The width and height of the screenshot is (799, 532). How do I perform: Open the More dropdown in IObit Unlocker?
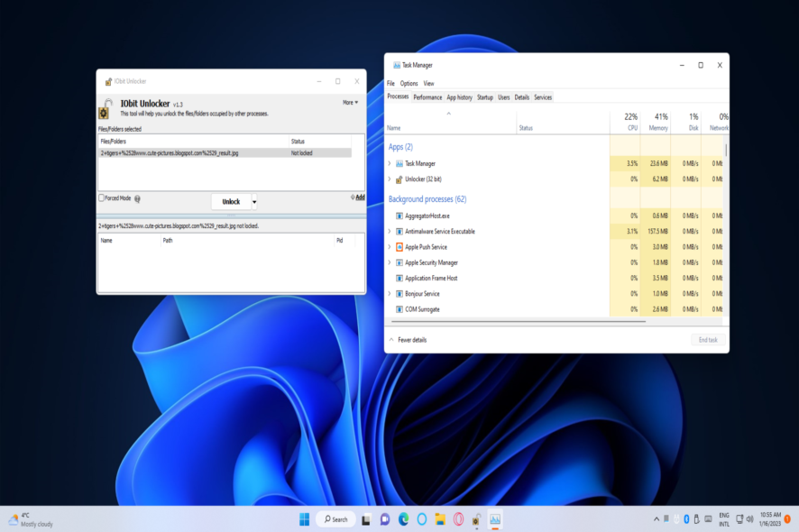click(x=350, y=103)
